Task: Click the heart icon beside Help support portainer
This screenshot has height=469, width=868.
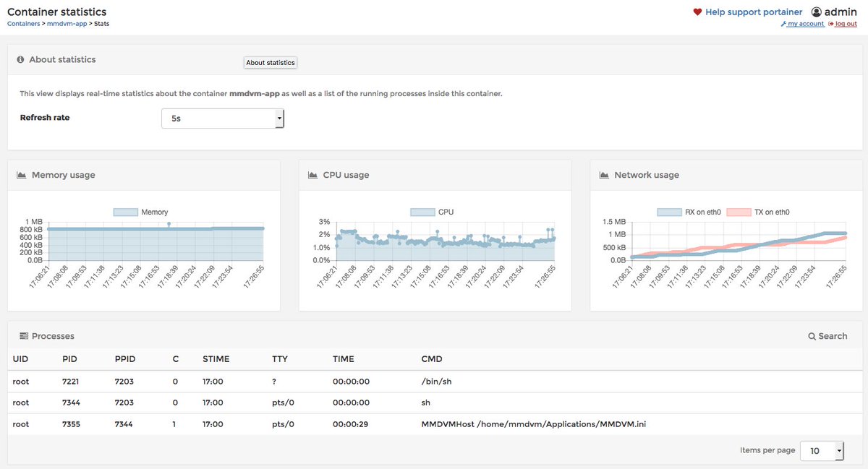Action: tap(697, 12)
